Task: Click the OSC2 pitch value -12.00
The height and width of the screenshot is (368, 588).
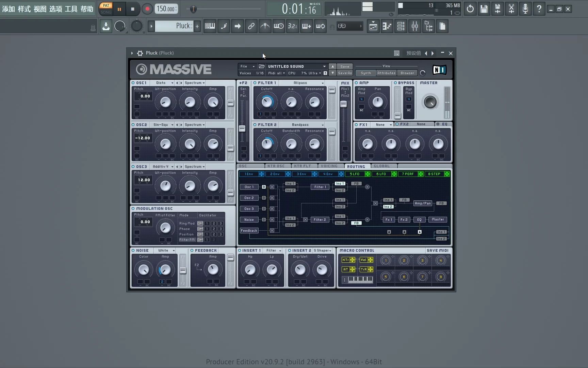Action: [143, 138]
